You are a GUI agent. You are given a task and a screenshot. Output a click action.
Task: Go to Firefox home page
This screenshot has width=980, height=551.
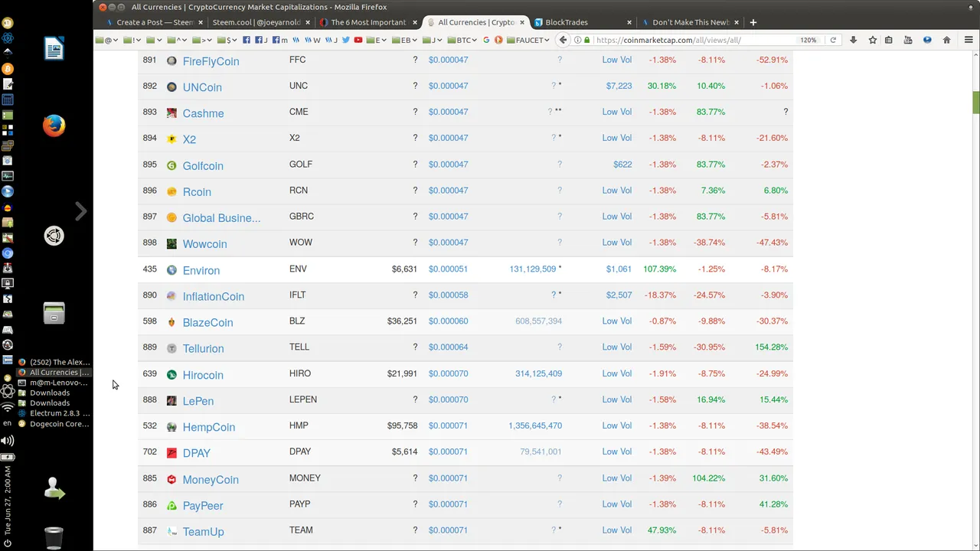click(946, 40)
